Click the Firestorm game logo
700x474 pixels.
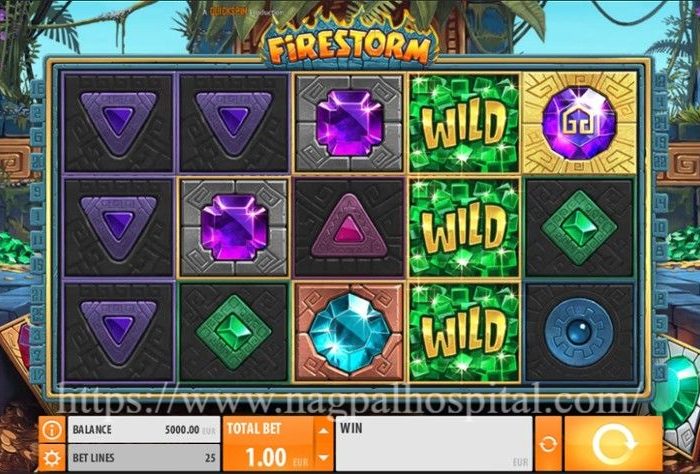coord(350,47)
